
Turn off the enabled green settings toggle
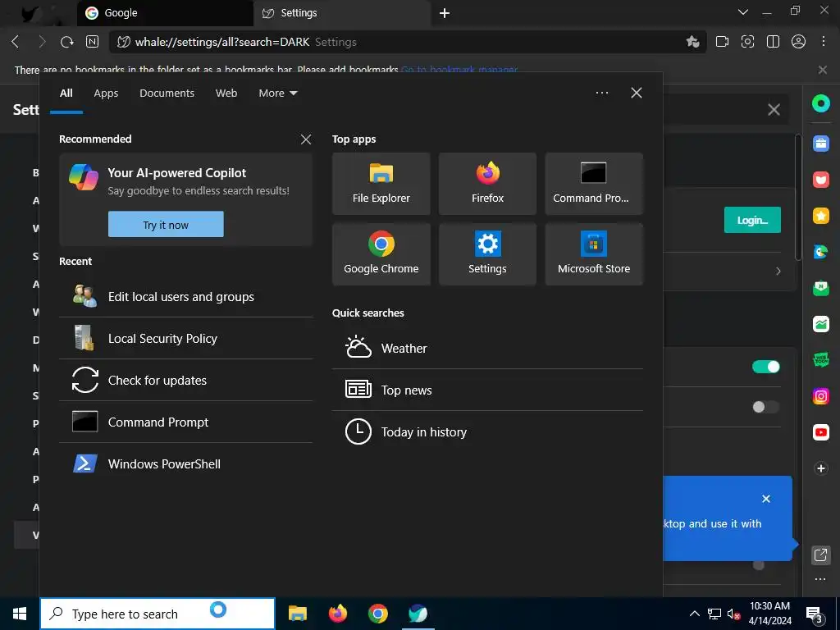(765, 367)
